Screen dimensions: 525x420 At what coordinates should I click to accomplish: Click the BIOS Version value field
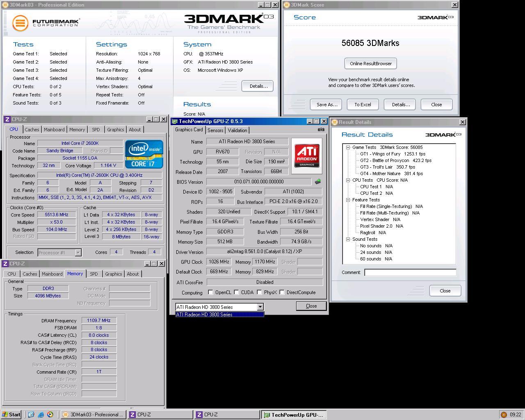pyautogui.click(x=259, y=182)
